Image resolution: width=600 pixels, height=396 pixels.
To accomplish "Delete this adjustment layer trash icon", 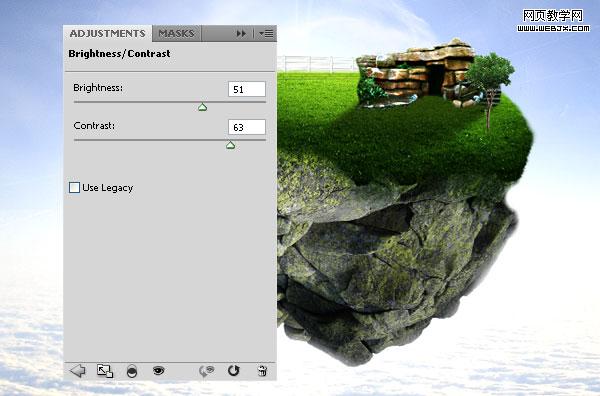I will (262, 371).
